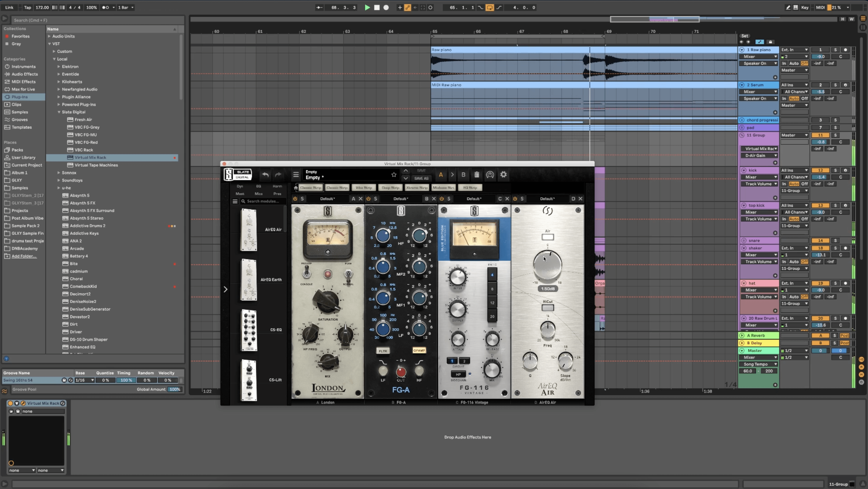Expand the Audio Units folder in browser
The height and width of the screenshot is (489, 868).
click(x=49, y=36)
